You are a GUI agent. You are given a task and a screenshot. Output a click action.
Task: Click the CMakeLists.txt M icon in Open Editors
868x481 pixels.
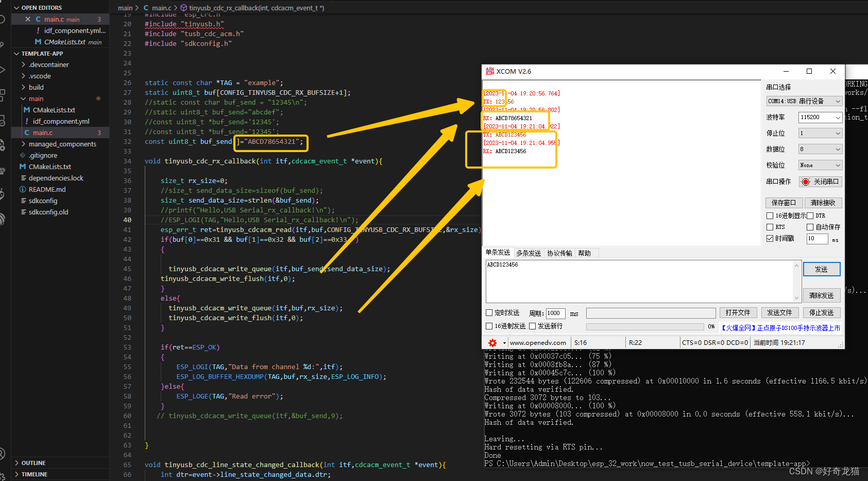pyautogui.click(x=38, y=42)
